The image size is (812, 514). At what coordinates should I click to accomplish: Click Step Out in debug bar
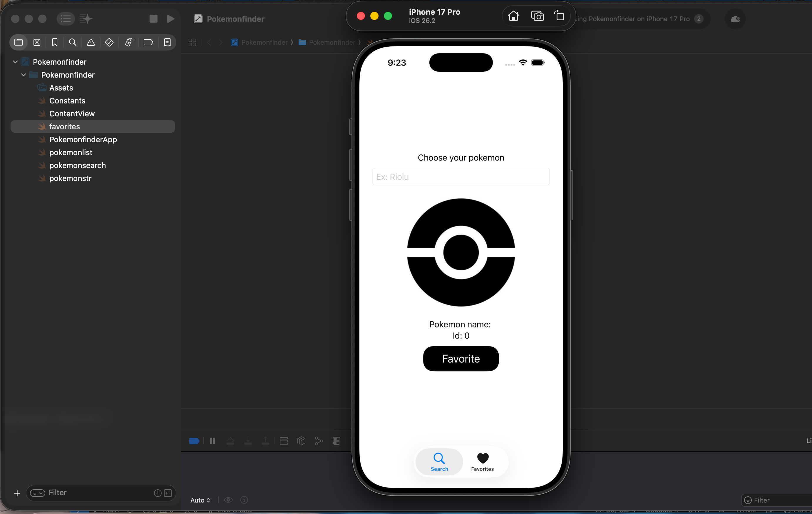265,441
